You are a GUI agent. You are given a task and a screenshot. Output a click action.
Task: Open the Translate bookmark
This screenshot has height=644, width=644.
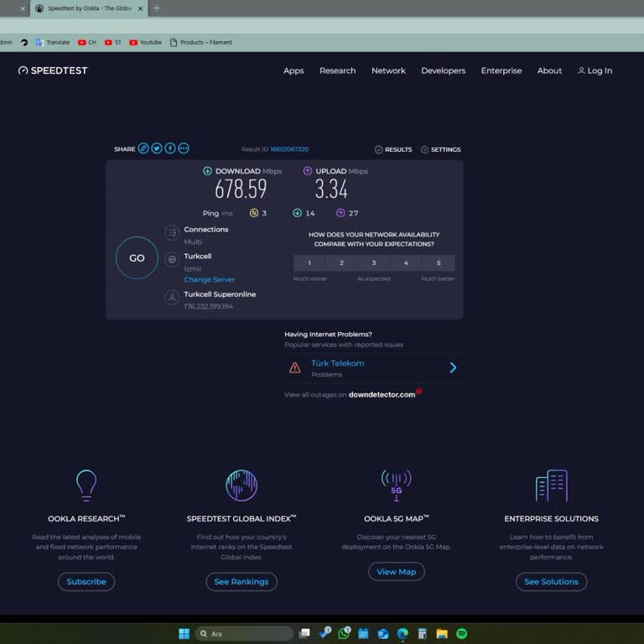point(53,42)
